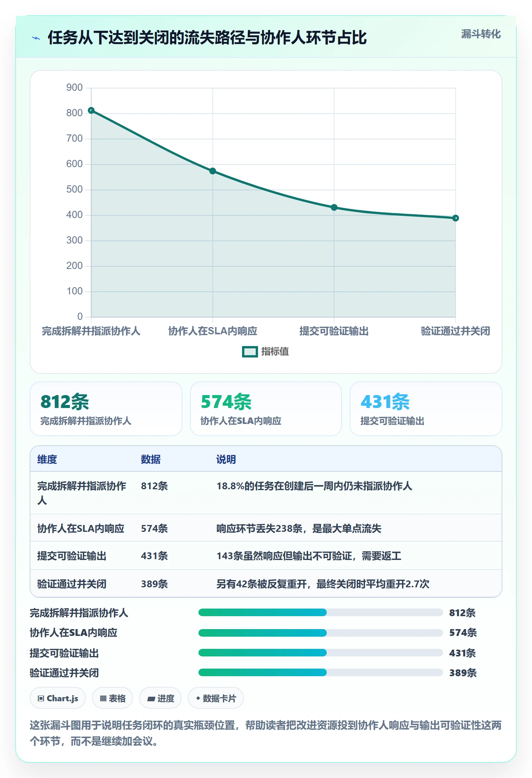Click the note about 18.8%的任务 unassigned
Screen dimensions: 532x778
(x=314, y=486)
